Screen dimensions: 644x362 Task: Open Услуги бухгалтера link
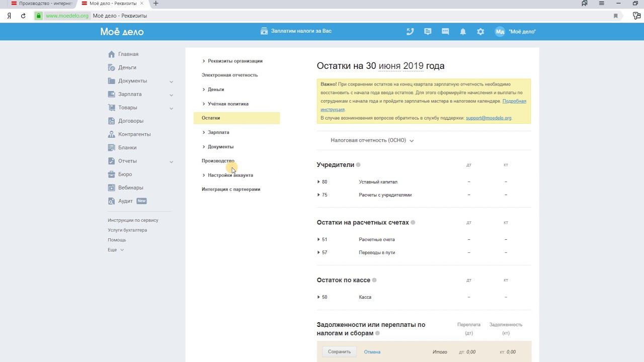pos(127,230)
